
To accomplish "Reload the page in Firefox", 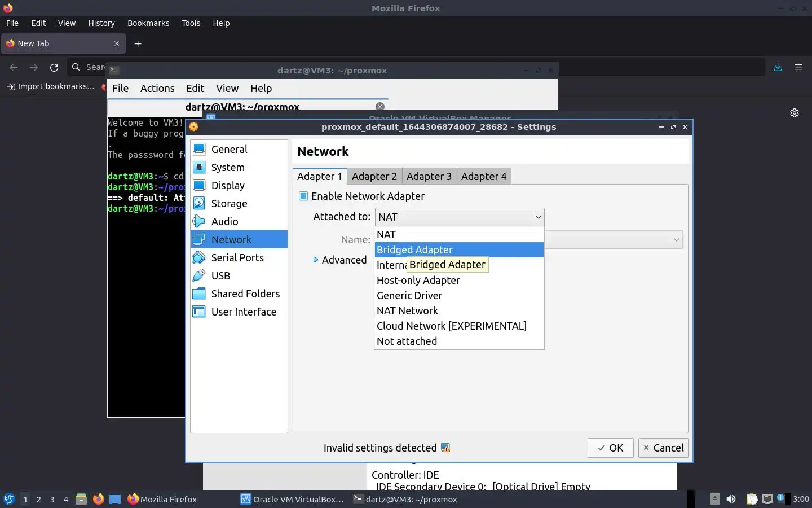I will coord(54,67).
